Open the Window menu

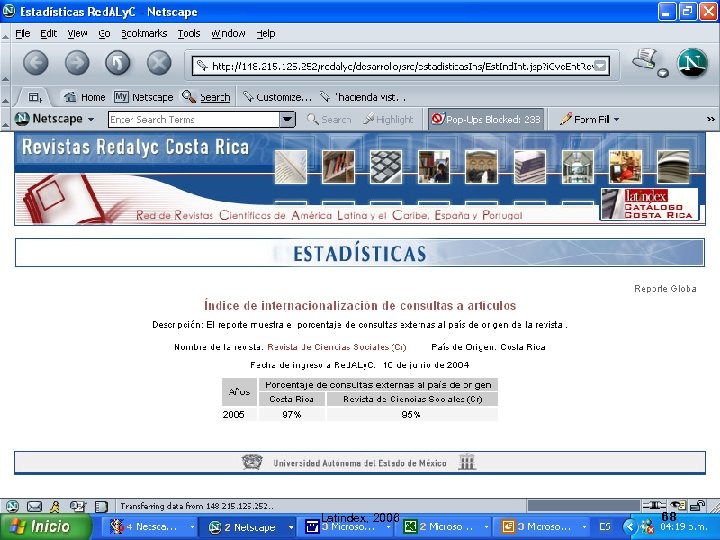pos(228,34)
